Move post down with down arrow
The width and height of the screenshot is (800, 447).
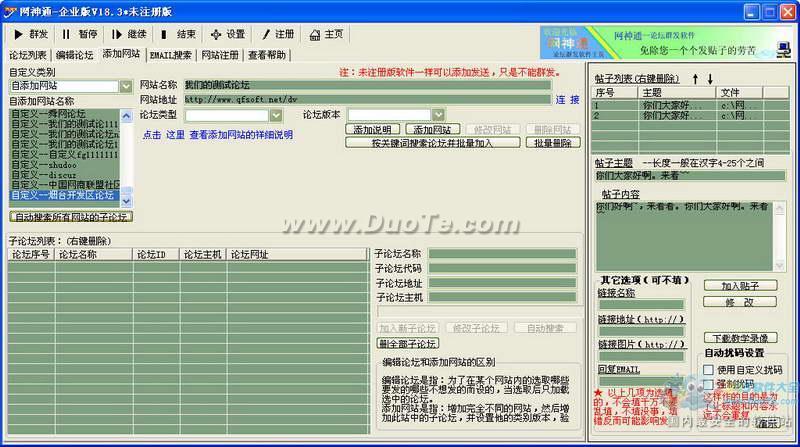710,79
